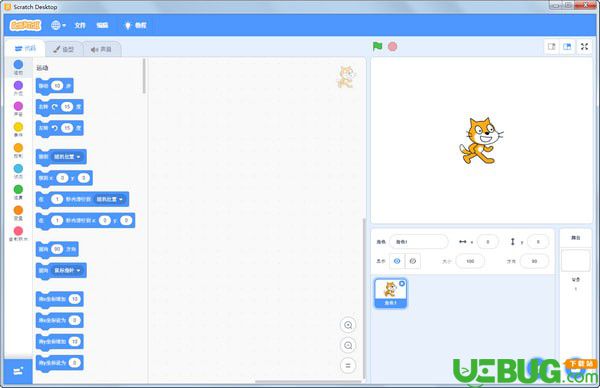Open the point towards mouse-pointer dropdown
Image resolution: width=600 pixels, height=388 pixels.
(x=67, y=271)
